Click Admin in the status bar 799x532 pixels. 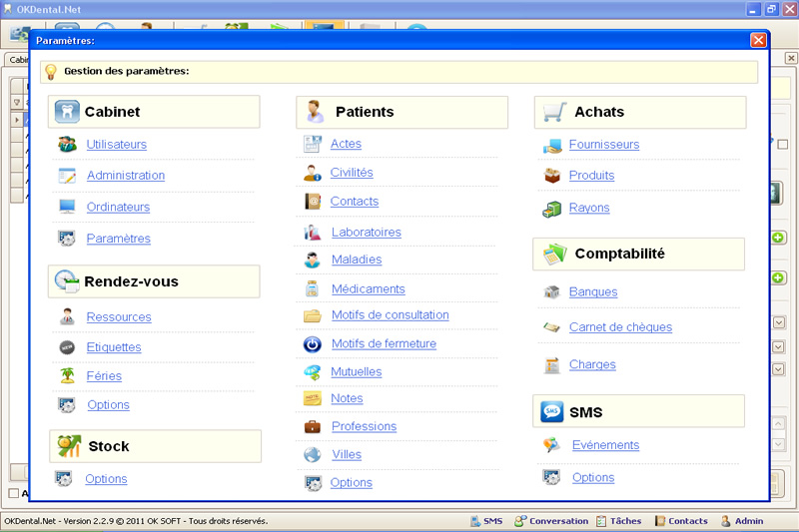[x=742, y=521]
